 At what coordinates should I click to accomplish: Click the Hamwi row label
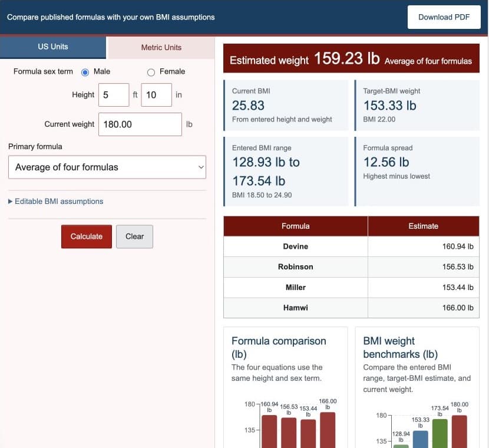[x=296, y=308]
